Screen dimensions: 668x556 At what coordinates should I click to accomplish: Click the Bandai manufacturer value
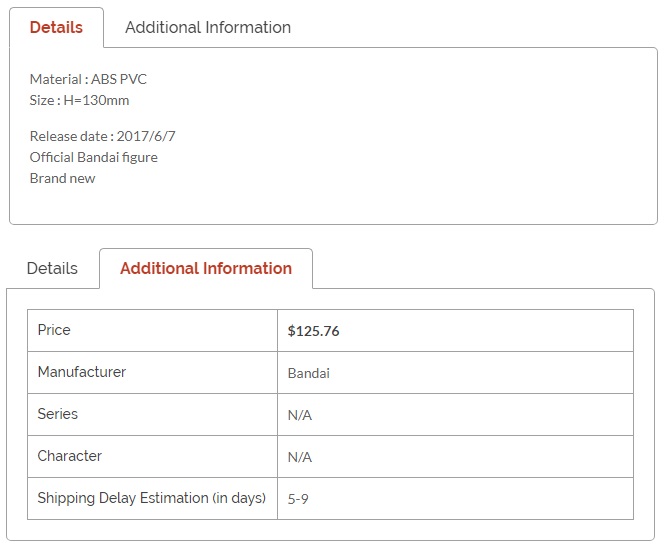[309, 373]
